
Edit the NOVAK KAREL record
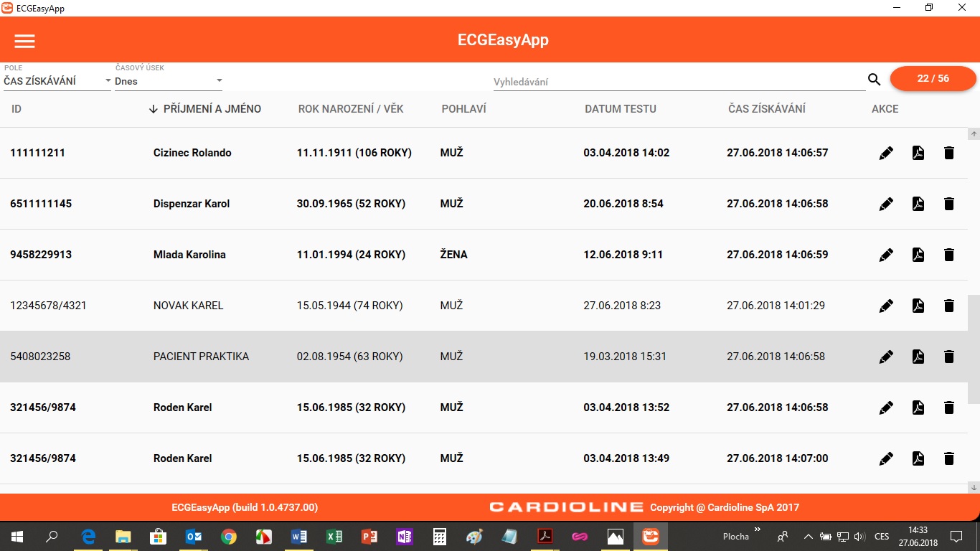tap(887, 306)
